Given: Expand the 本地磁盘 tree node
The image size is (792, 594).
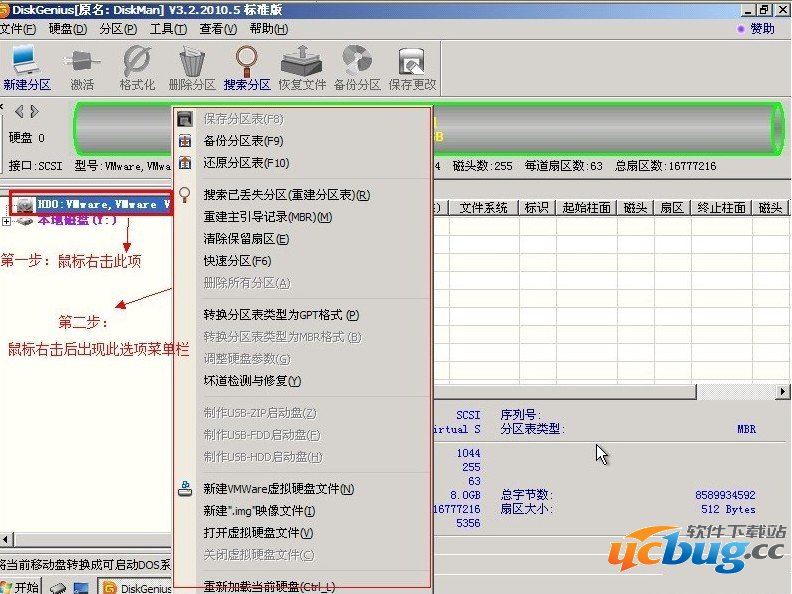Looking at the screenshot, I should [x=6, y=221].
